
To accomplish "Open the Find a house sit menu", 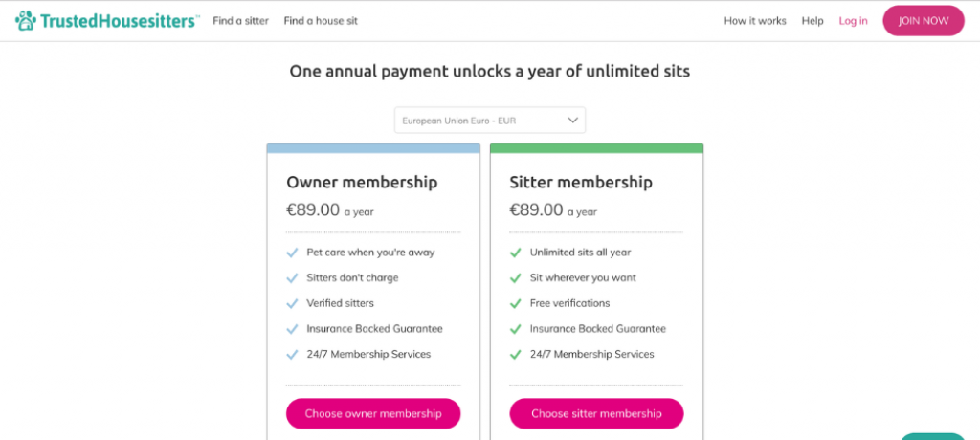I will coord(321,21).
